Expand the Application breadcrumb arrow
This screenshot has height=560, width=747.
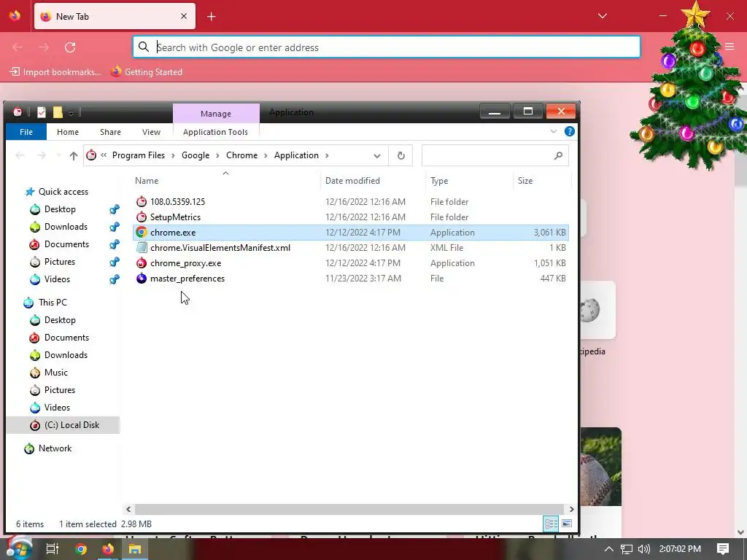[x=327, y=156]
